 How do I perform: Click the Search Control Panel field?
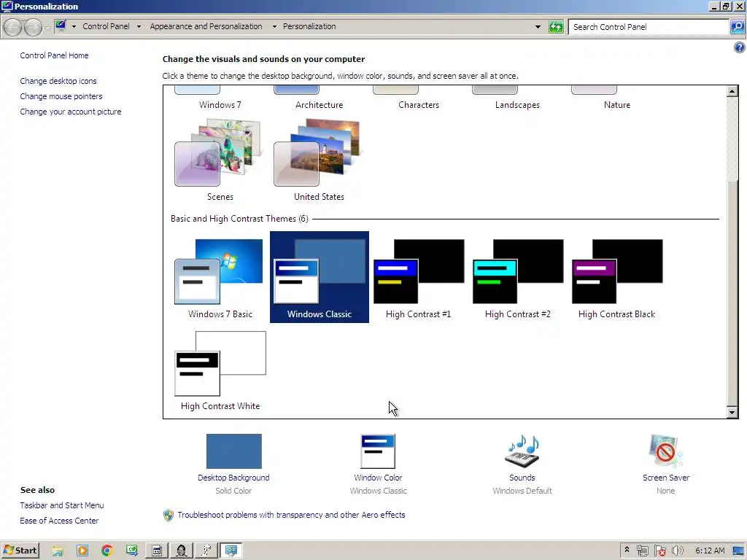pyautogui.click(x=649, y=27)
